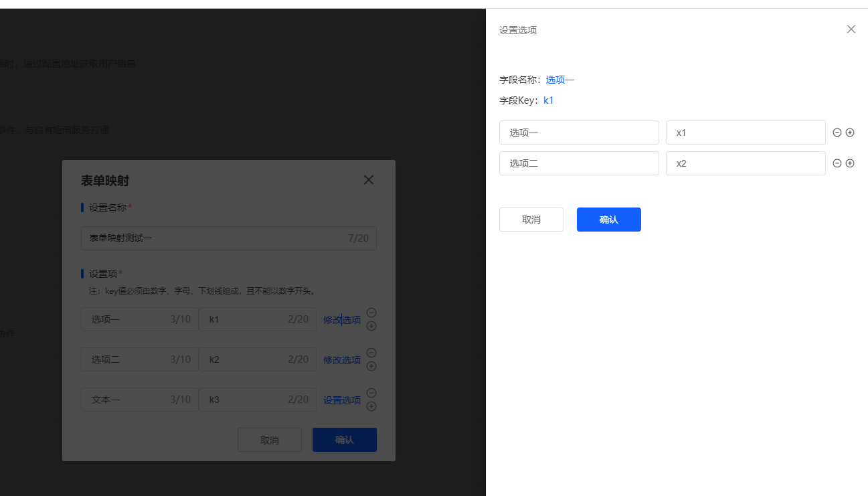Add a row after 选项二 x2 with plus icon
This screenshot has height=496, width=868.
(x=850, y=163)
